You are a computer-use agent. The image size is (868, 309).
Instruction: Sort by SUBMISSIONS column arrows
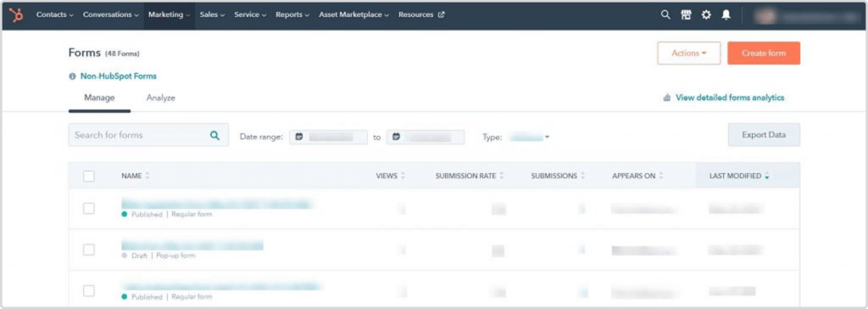coord(582,176)
